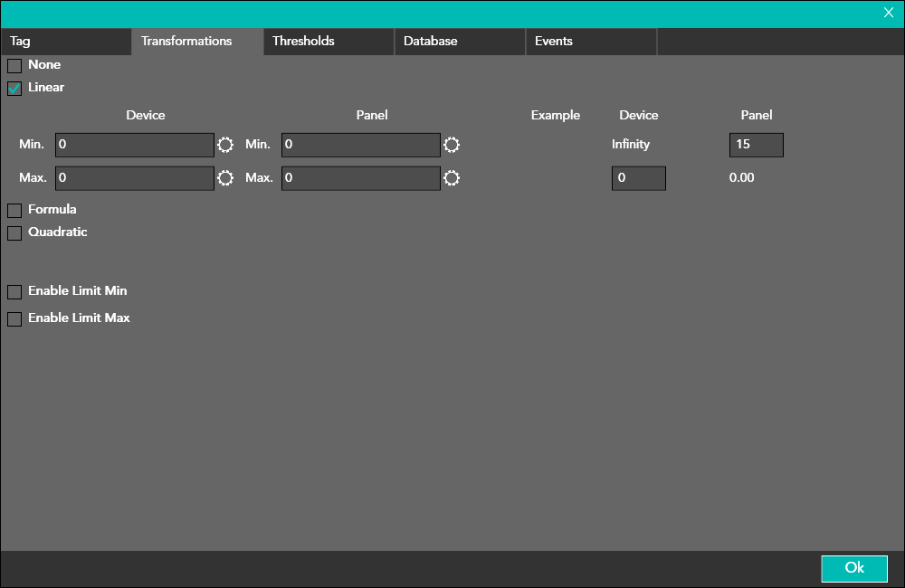The image size is (905, 588).
Task: Click gear icon next to Device Max field
Action: tap(225, 178)
